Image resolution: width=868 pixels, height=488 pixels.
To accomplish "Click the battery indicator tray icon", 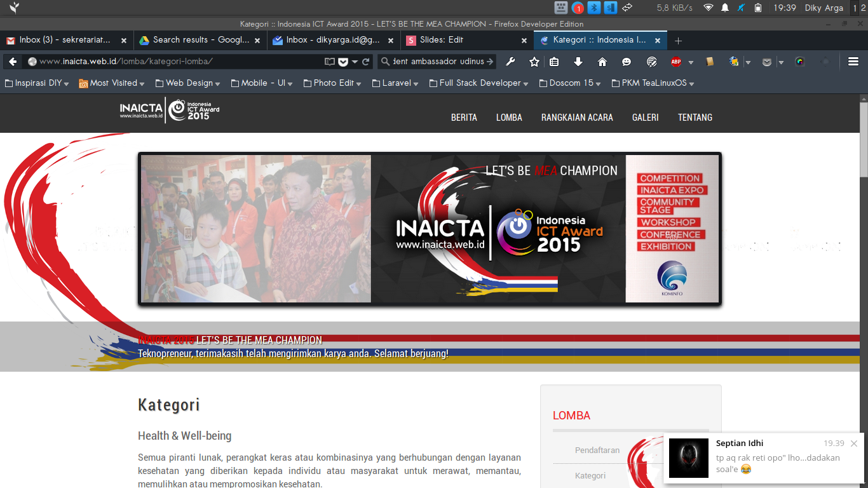I will (x=758, y=8).
